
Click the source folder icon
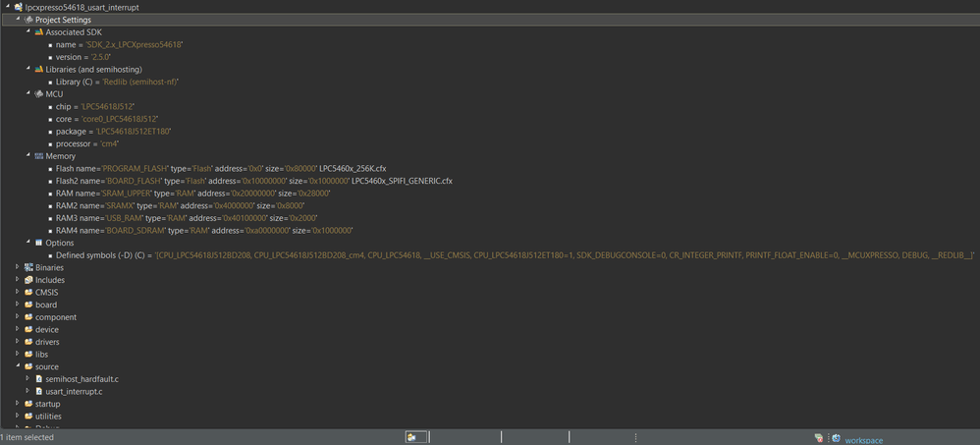(x=28, y=366)
